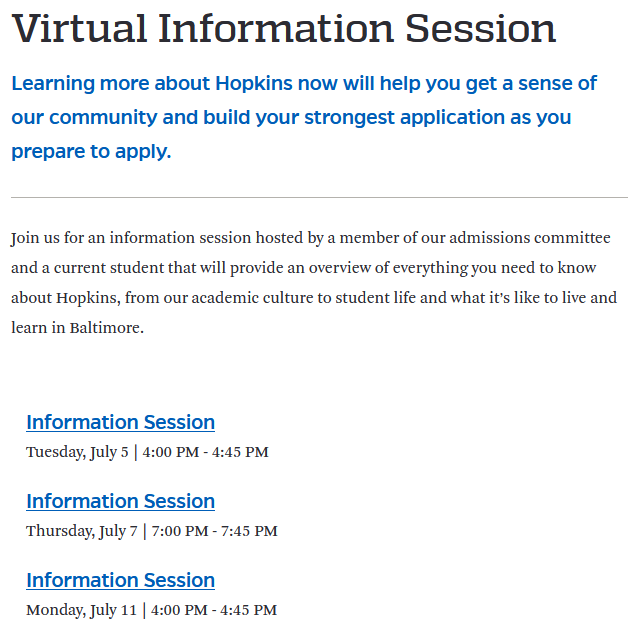This screenshot has height=626, width=638.
Task: Click the word "Session" in the main page heading
Action: pos(481,28)
